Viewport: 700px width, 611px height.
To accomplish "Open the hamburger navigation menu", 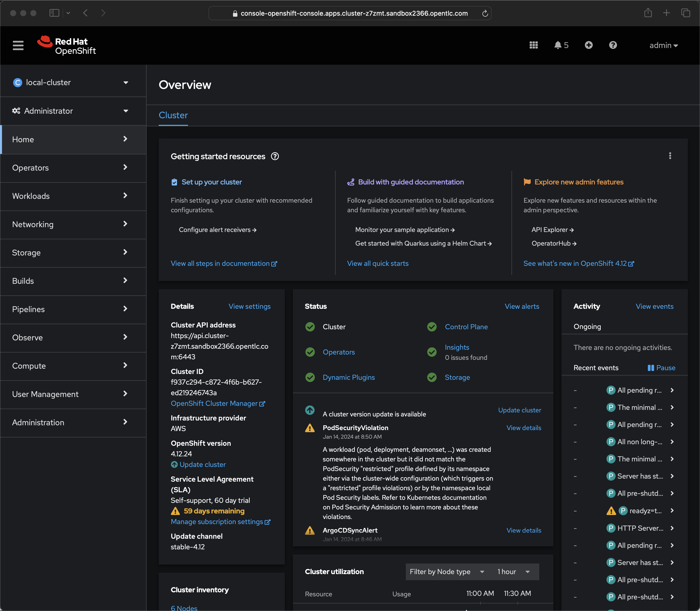I will (18, 45).
